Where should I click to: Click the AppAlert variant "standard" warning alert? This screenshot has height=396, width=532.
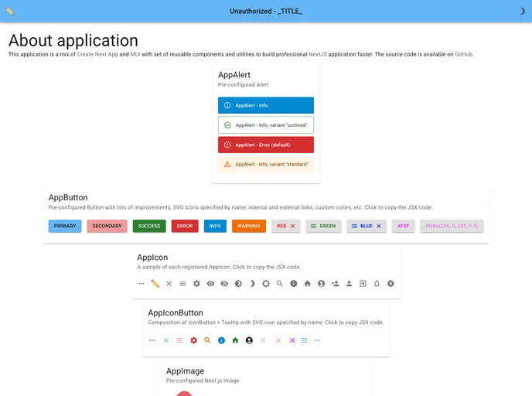click(x=266, y=164)
